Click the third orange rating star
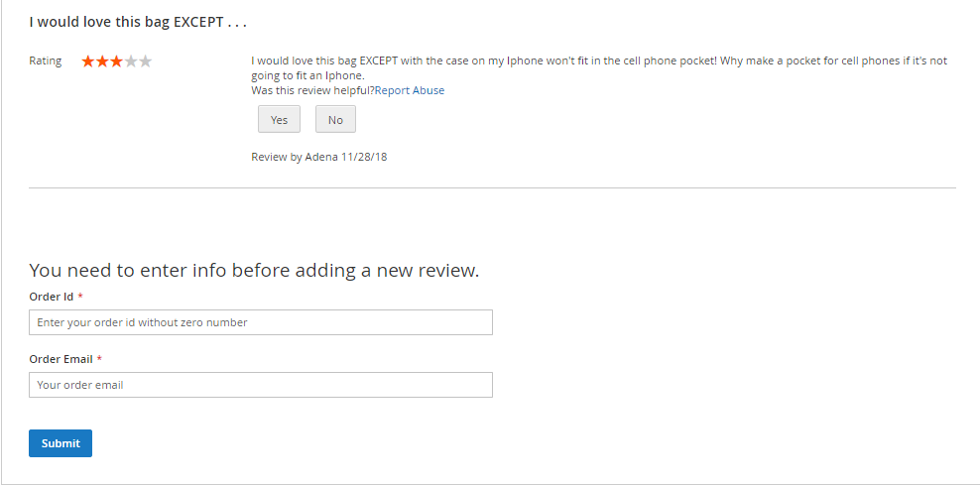 [x=117, y=61]
